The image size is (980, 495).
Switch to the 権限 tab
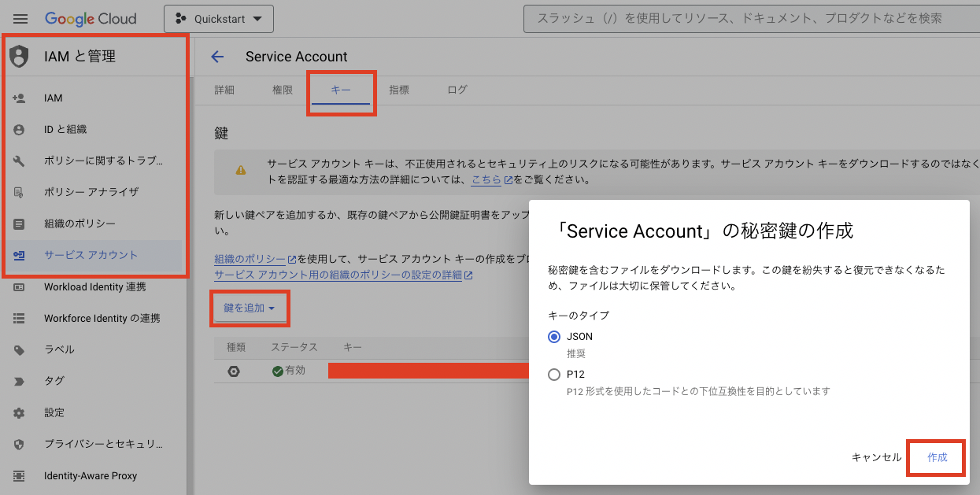coord(283,91)
